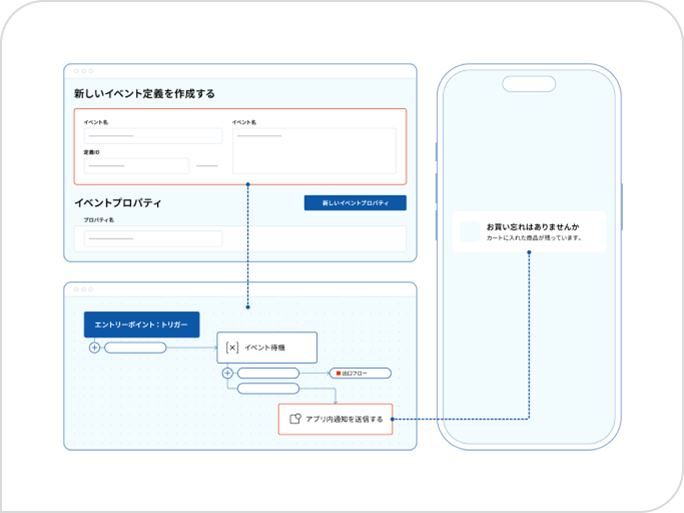The image size is (684, 513).
Task: Select the イベント待機 node
Action: pos(267,348)
